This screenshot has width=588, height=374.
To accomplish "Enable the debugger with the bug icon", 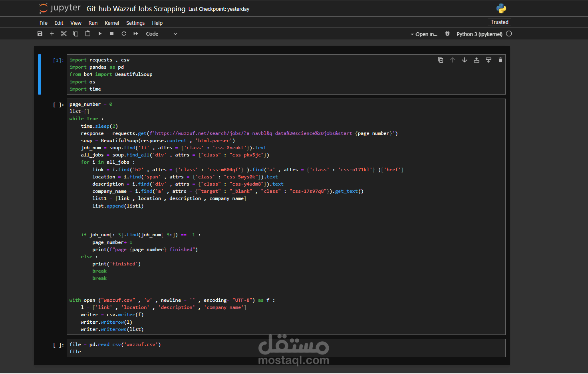I will [447, 34].
